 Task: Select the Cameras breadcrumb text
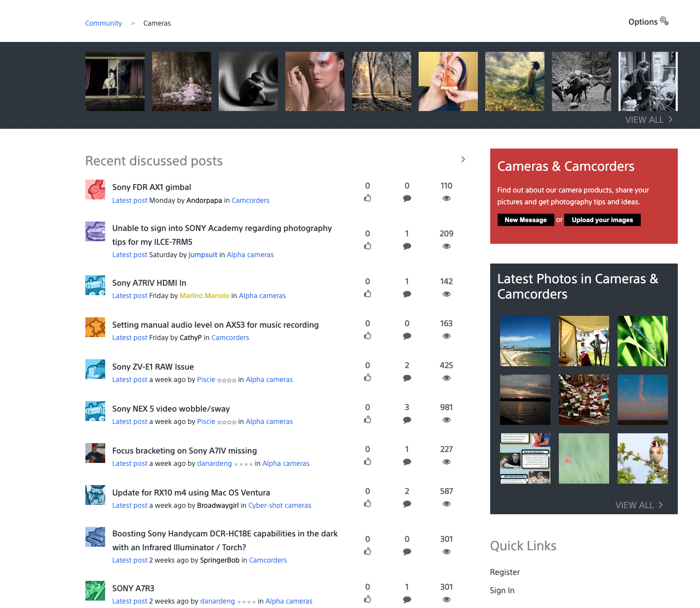(x=157, y=23)
